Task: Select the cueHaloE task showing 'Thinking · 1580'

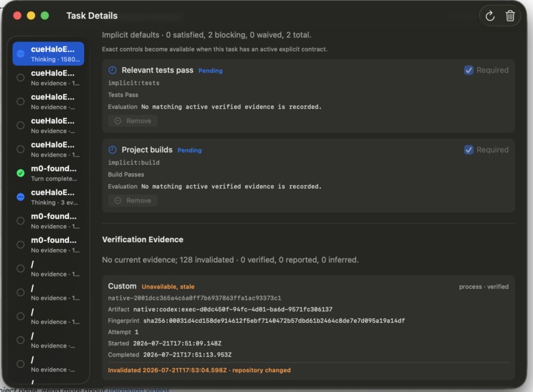Action: point(49,54)
